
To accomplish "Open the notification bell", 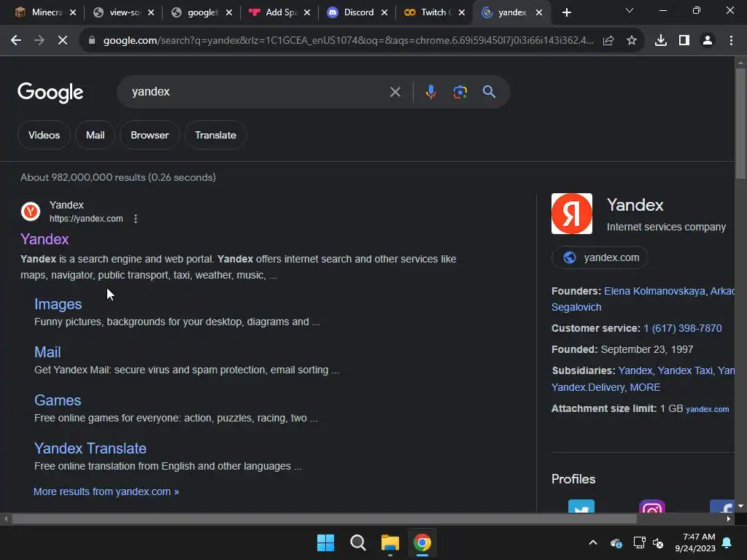I will tap(727, 542).
